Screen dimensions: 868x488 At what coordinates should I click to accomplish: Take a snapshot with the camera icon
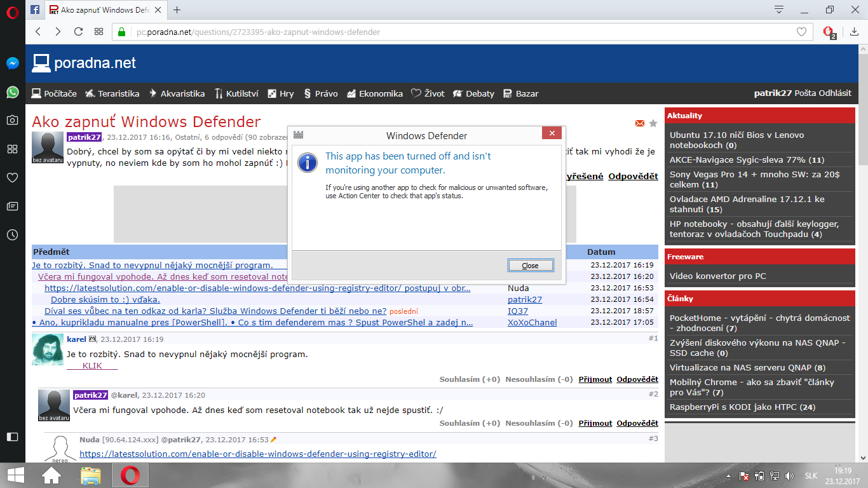[x=12, y=120]
